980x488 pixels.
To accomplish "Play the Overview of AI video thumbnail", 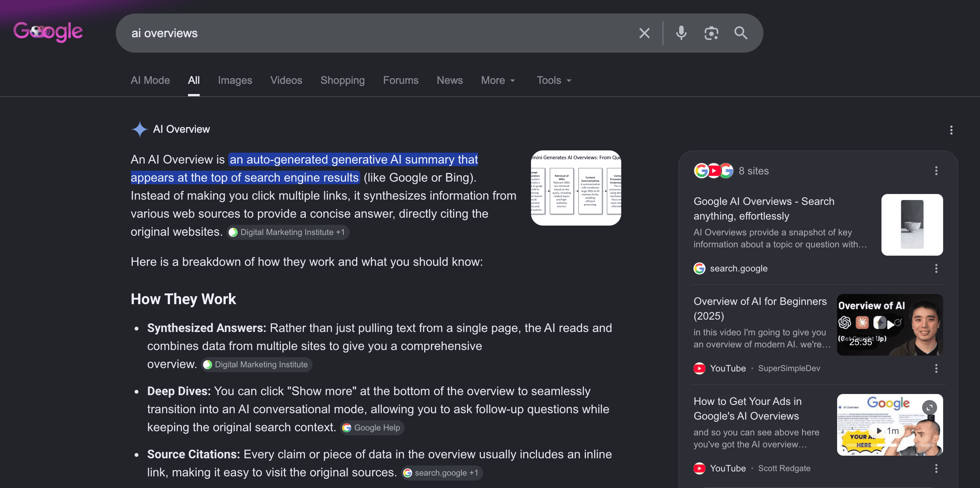I will 890,325.
